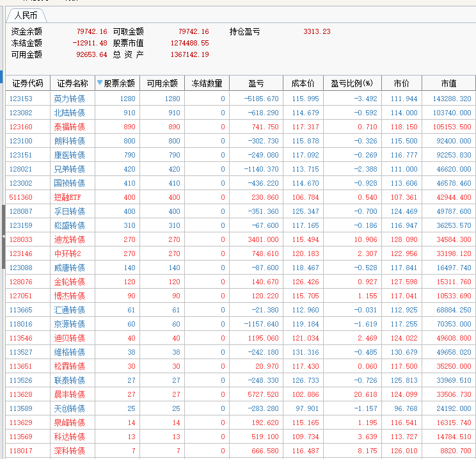Screen dimensions: 476x459
Task: Click the 冻结数量 column header
Action: point(207,83)
